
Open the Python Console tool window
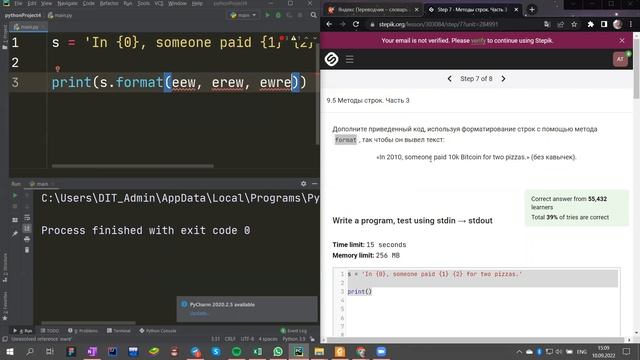(158, 331)
